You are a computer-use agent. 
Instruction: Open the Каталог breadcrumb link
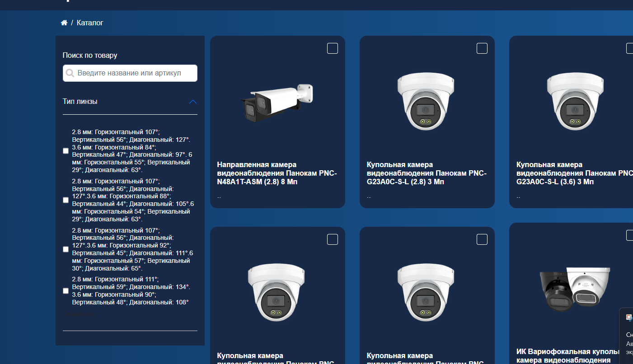pyautogui.click(x=90, y=23)
